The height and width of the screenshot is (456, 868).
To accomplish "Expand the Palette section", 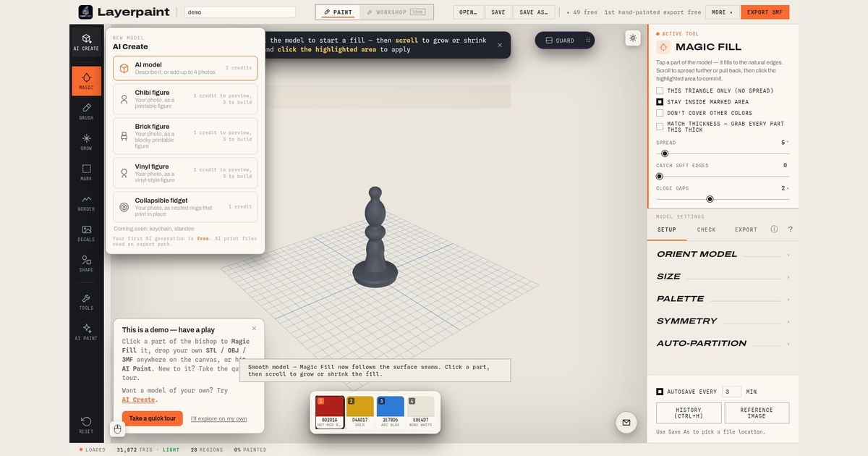I will [x=723, y=299].
